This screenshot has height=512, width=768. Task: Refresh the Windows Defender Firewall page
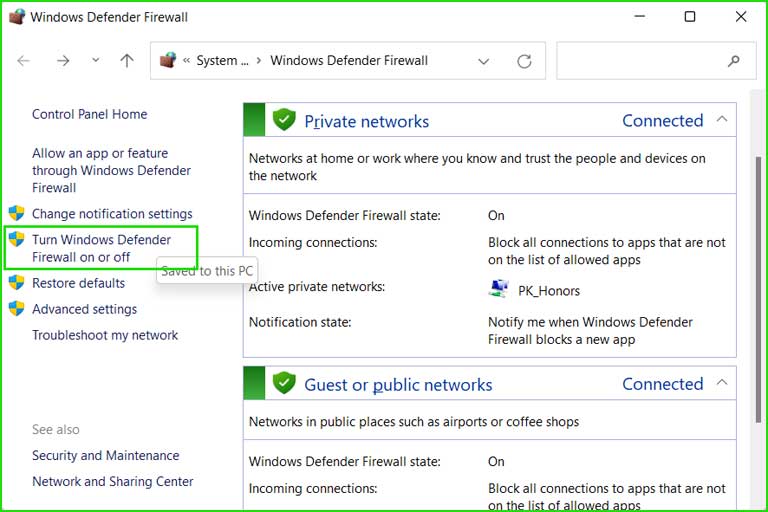(524, 61)
